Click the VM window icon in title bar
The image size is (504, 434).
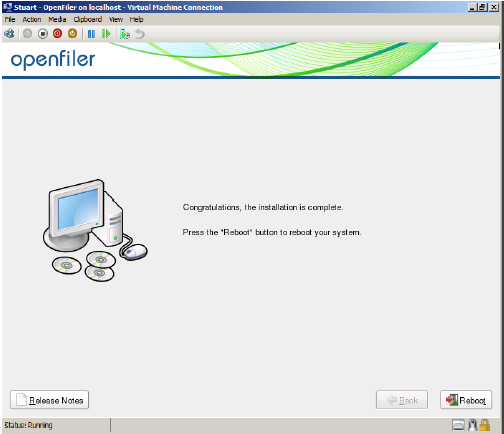pos(7,7)
